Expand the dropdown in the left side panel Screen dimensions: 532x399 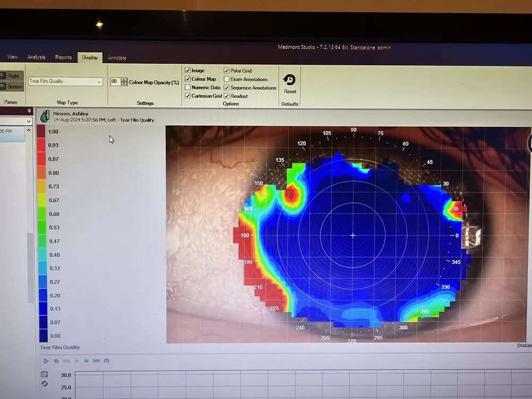click(29, 121)
